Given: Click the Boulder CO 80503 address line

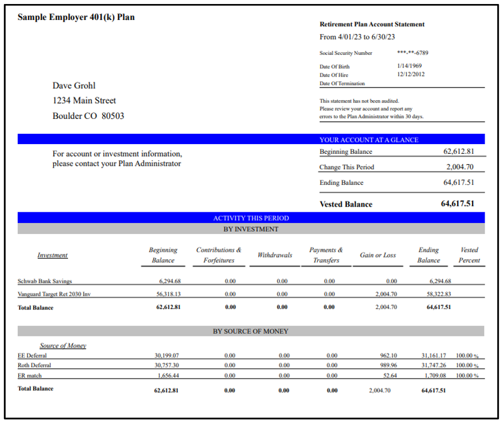Looking at the screenshot, I should (x=88, y=116).
